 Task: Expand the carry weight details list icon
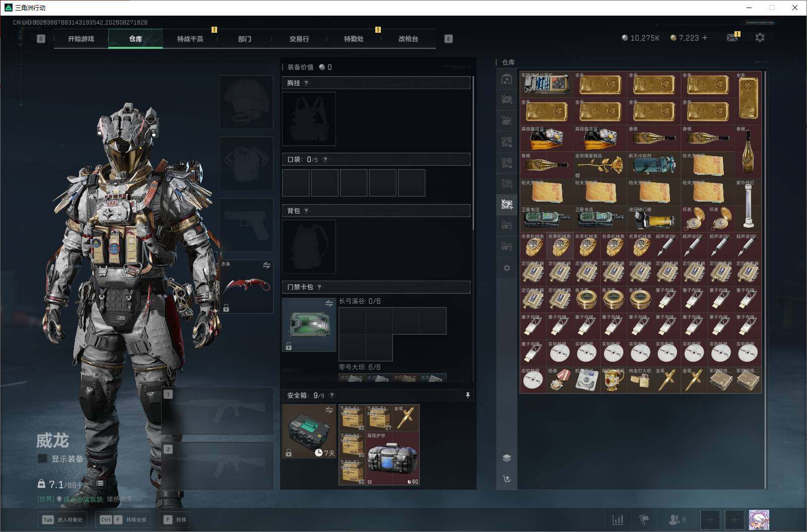(x=100, y=483)
